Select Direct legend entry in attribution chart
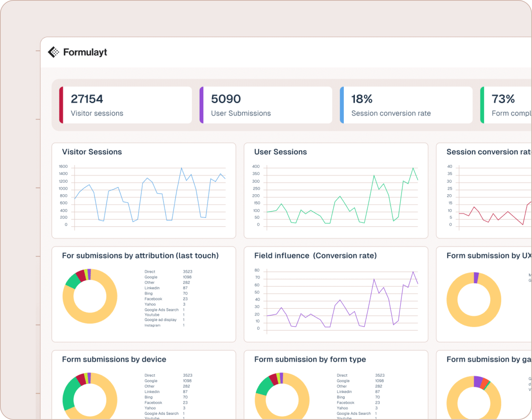The width and height of the screenshot is (532, 420). coord(150,272)
